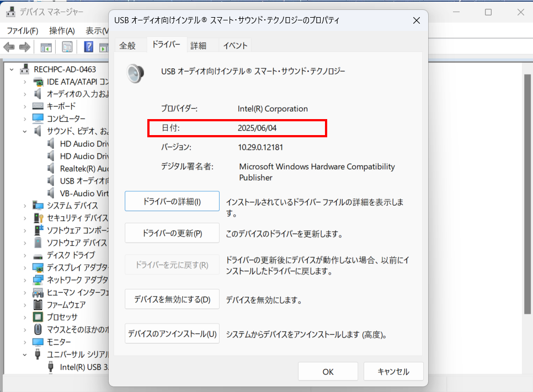Click the back arrow toolbar icon
The width and height of the screenshot is (533, 392).
pyautogui.click(x=9, y=47)
